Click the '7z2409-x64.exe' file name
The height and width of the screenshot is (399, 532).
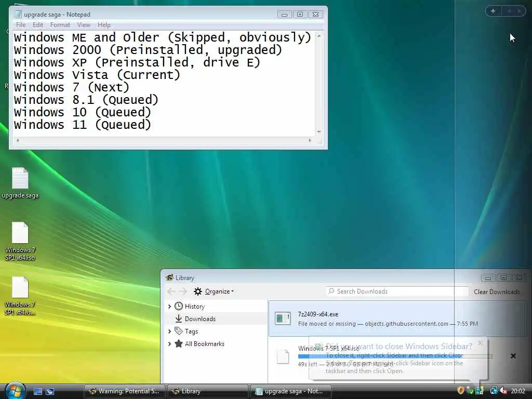tap(318, 314)
